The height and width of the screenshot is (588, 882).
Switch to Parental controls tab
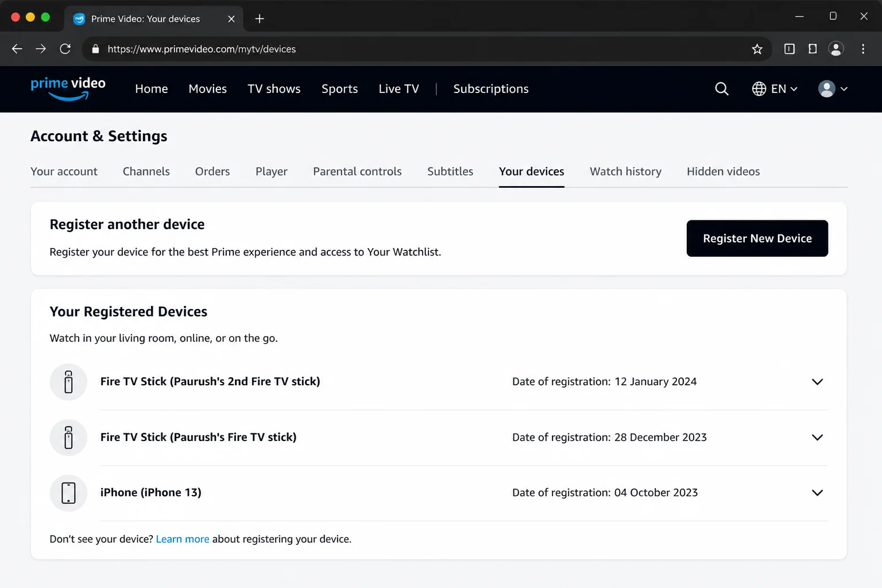pyautogui.click(x=357, y=172)
